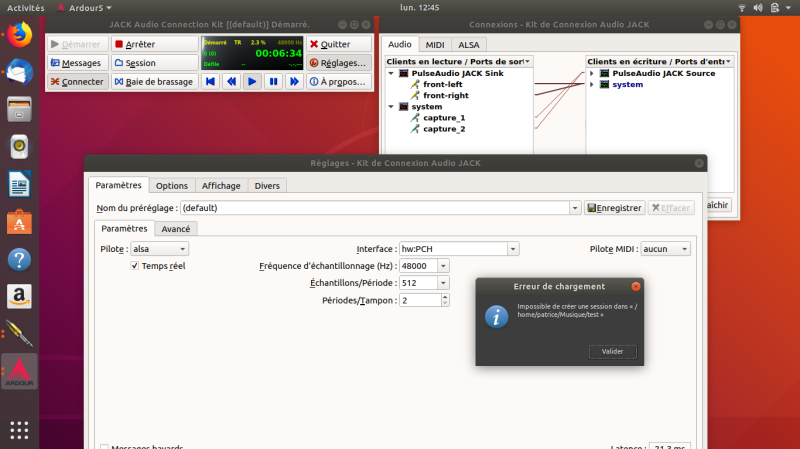This screenshot has height=449, width=800.
Task: Click Valider in error dialog
Action: [612, 352]
